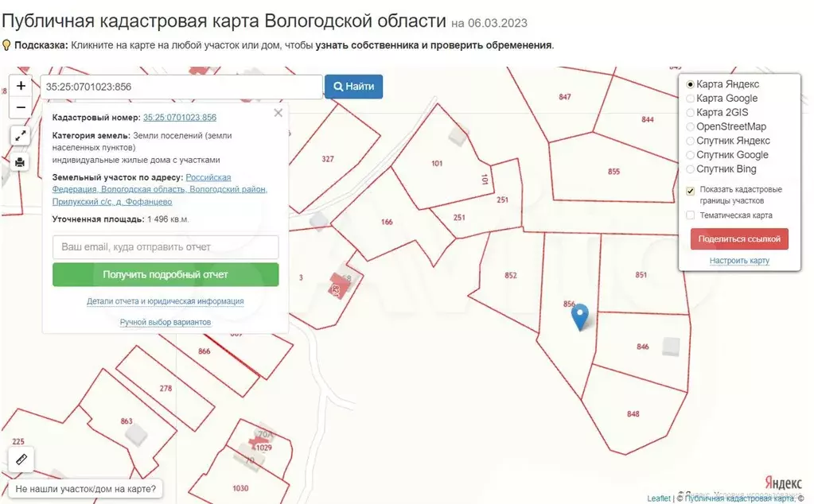Uncheck Показать кадастровые границы участков

[690, 191]
